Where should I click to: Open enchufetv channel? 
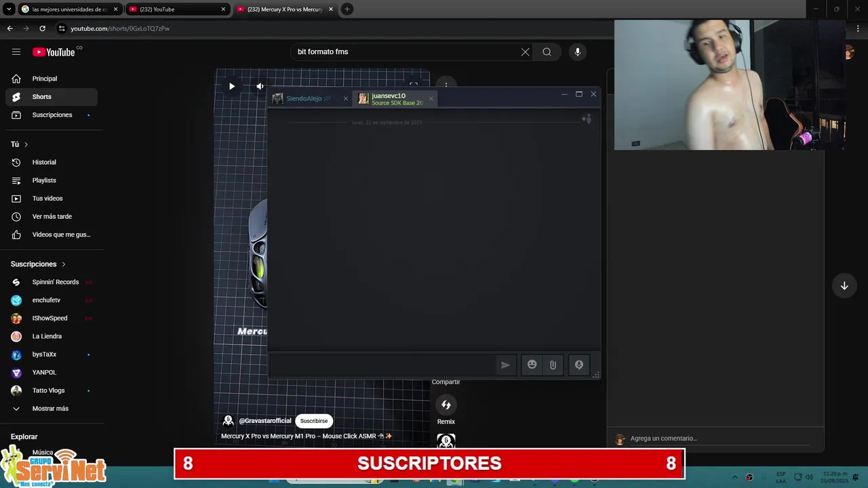[x=52, y=300]
